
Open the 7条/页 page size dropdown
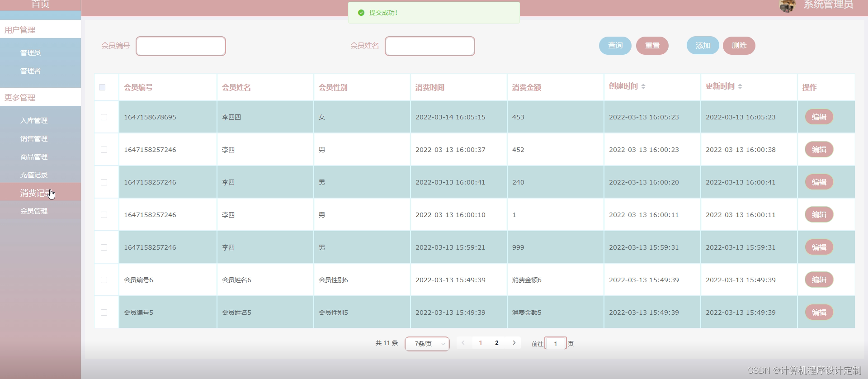tap(427, 344)
